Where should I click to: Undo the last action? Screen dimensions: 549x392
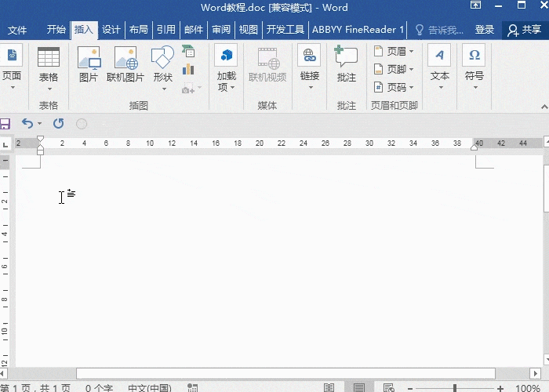point(27,124)
